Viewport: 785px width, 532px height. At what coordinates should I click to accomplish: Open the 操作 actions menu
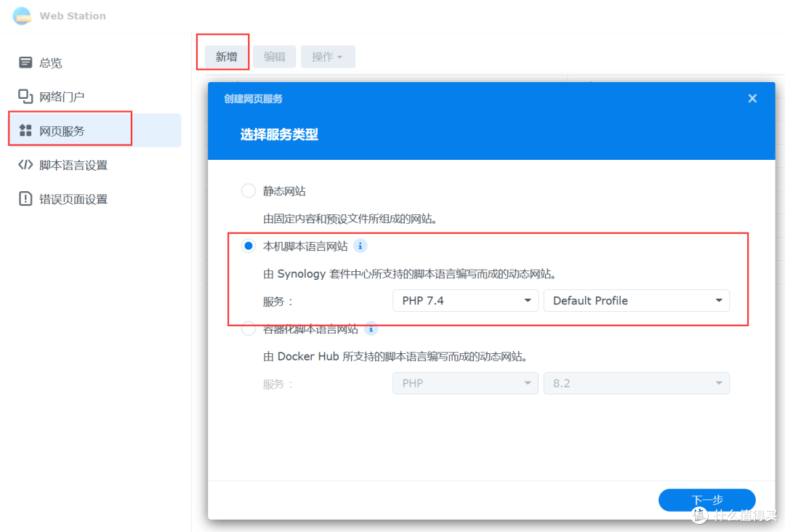[x=328, y=56]
